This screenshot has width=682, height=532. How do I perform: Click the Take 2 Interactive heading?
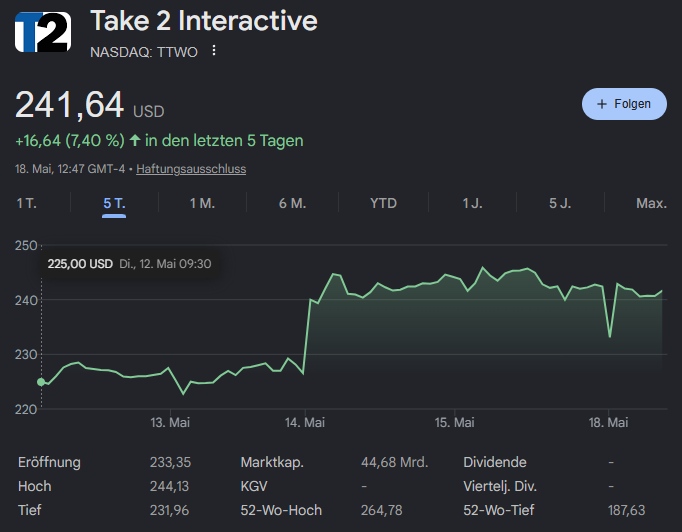point(204,21)
